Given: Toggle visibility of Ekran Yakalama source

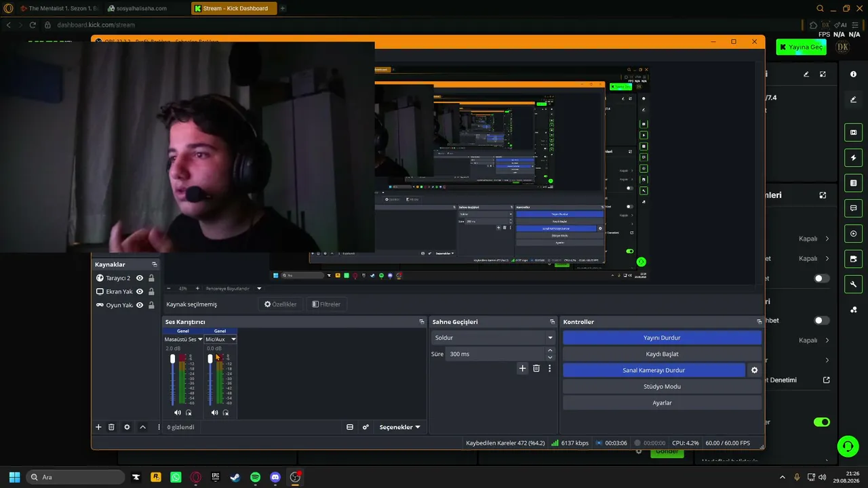Looking at the screenshot, I should 140,291.
